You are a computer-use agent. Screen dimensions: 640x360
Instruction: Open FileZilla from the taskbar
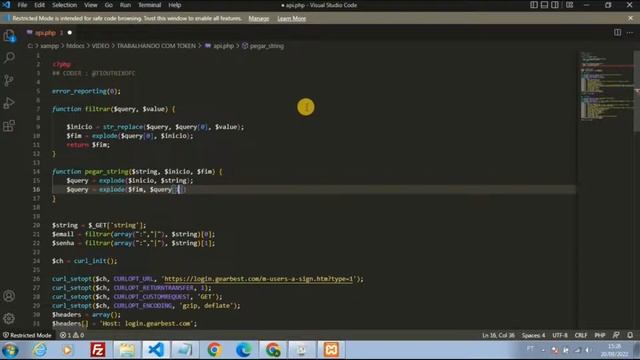pos(98,350)
